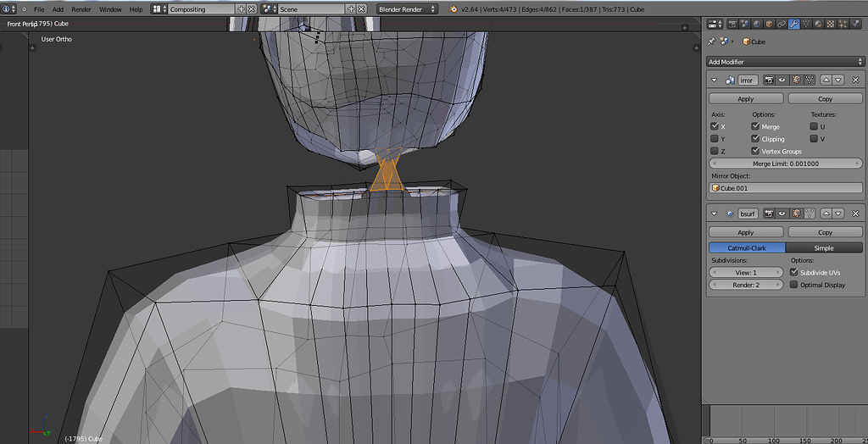Enable the V textures checkbox
Screen dimensions: 868x444
point(815,138)
